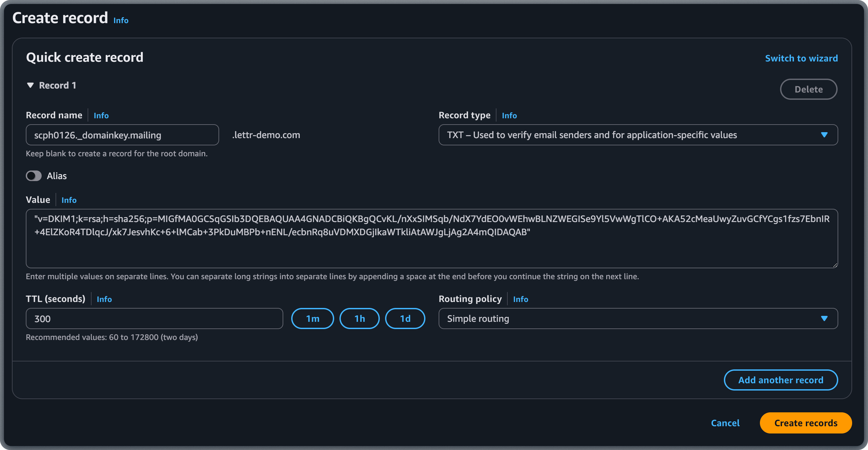This screenshot has width=868, height=450.
Task: Set TTL to one minute using 1m
Action: [x=312, y=318]
